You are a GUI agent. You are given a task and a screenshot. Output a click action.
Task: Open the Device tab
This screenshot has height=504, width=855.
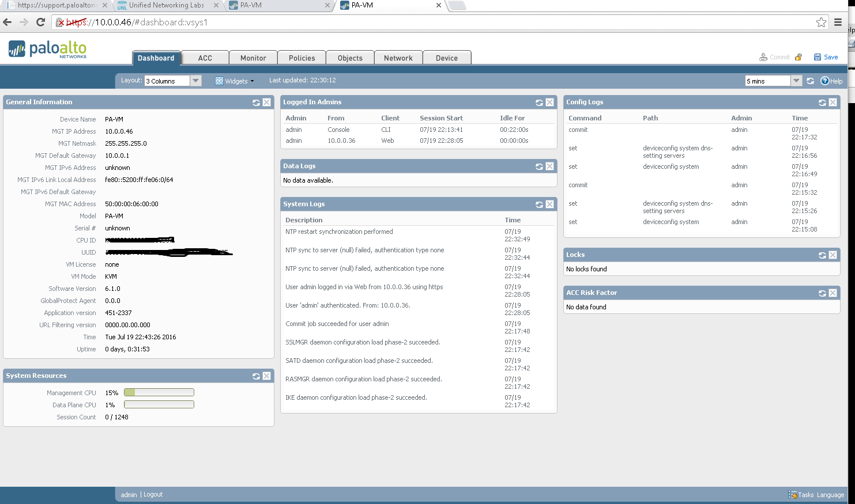coord(447,58)
